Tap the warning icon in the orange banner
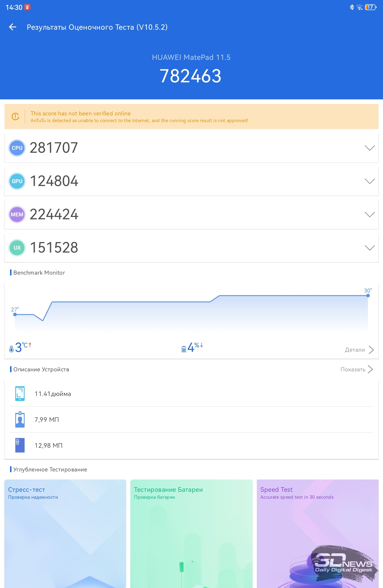The height and width of the screenshot is (588, 383). coord(15,116)
